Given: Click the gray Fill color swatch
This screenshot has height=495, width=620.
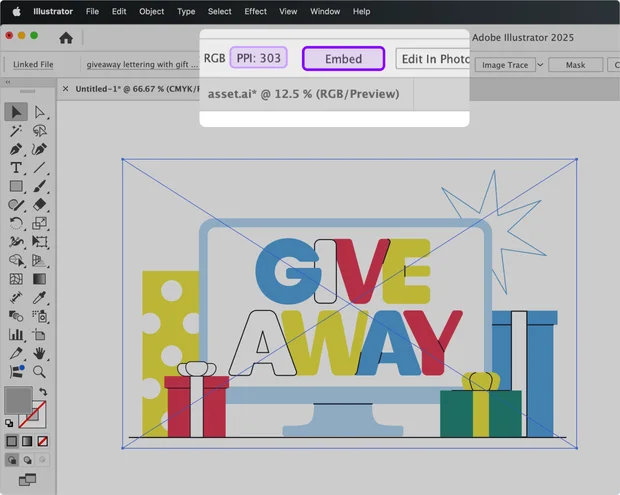Looking at the screenshot, I should click(18, 401).
